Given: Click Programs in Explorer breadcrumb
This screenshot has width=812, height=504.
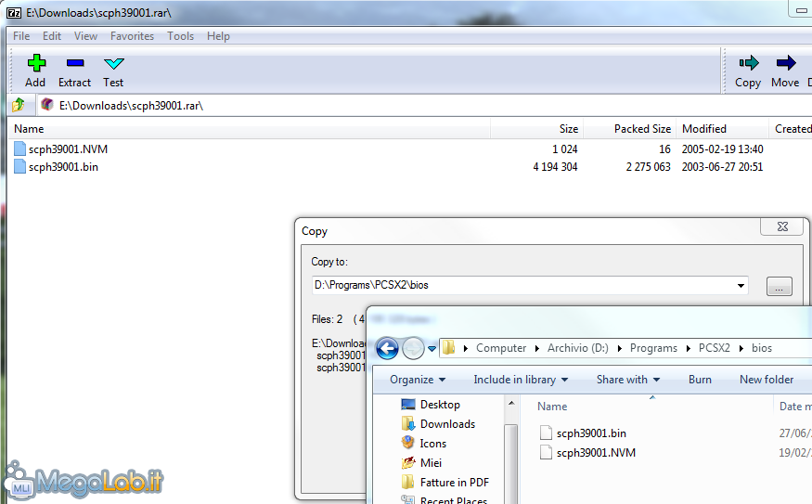Looking at the screenshot, I should coord(653,348).
